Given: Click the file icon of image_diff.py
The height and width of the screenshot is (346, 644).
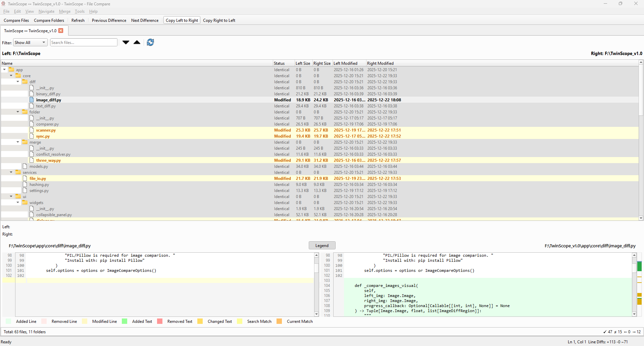Looking at the screenshot, I should click(32, 100).
